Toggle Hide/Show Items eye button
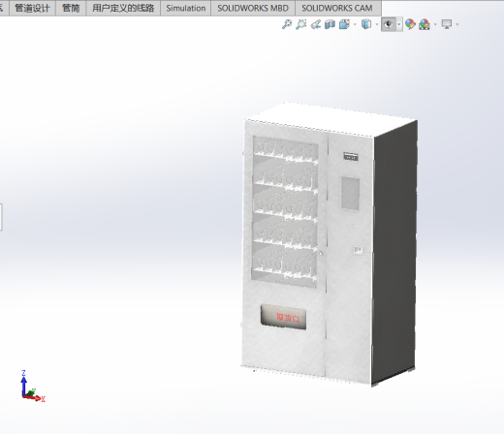 389,24
